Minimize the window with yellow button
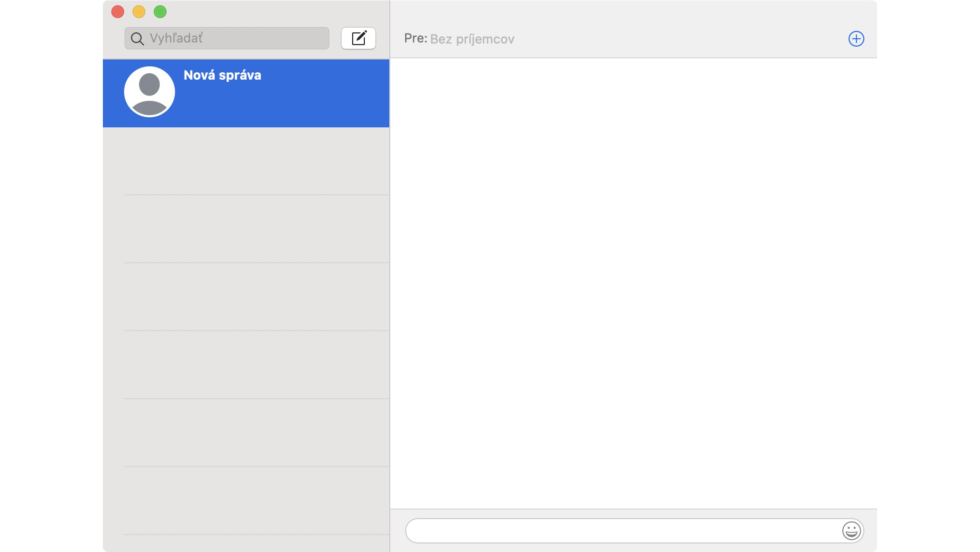The width and height of the screenshot is (980, 552). point(139,12)
